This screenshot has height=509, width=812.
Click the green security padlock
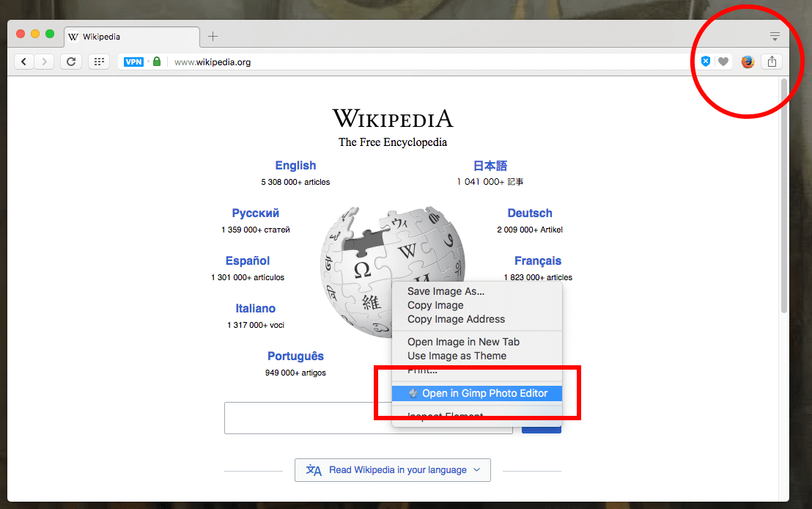tap(157, 61)
